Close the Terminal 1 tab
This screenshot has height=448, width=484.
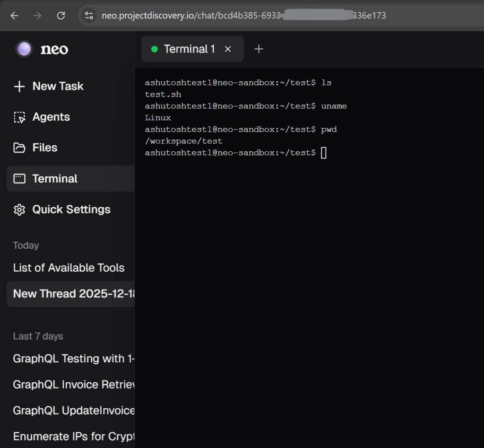pos(228,49)
